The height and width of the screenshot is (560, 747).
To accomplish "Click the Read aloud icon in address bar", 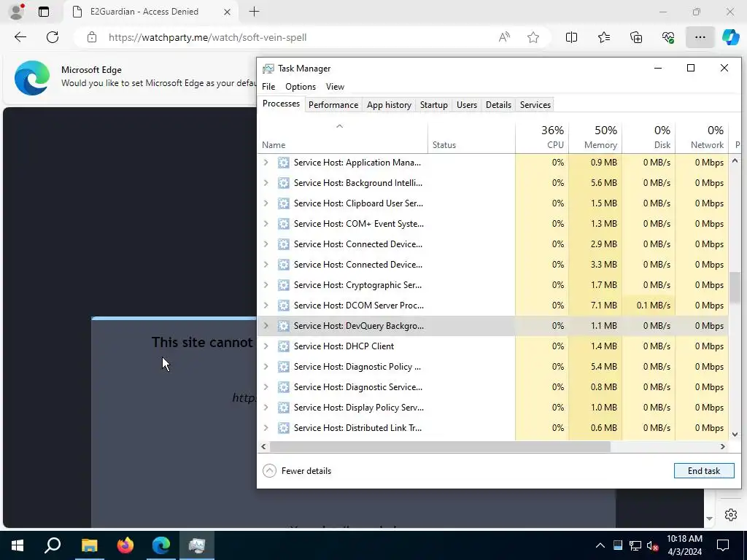I will coord(504,37).
